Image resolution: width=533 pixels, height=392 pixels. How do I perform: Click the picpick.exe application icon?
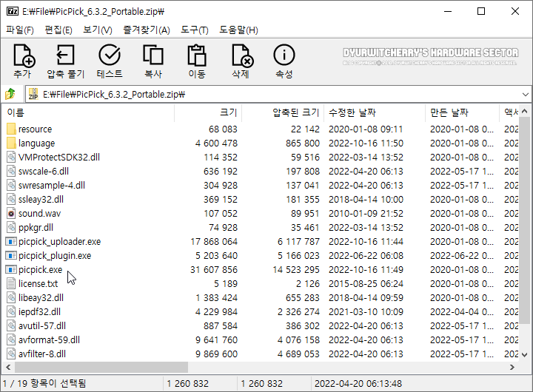point(11,270)
